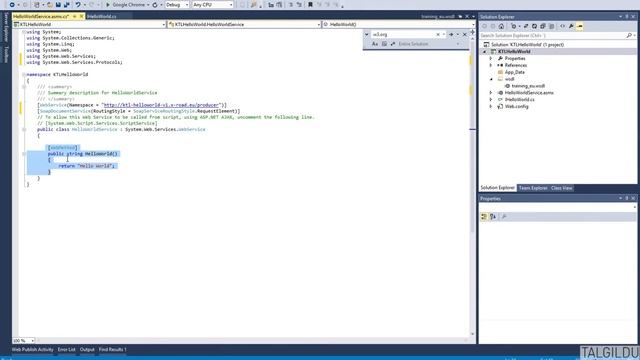The width and height of the screenshot is (640, 360).
Task: Click the find box containing w3.org
Action: (403, 35)
